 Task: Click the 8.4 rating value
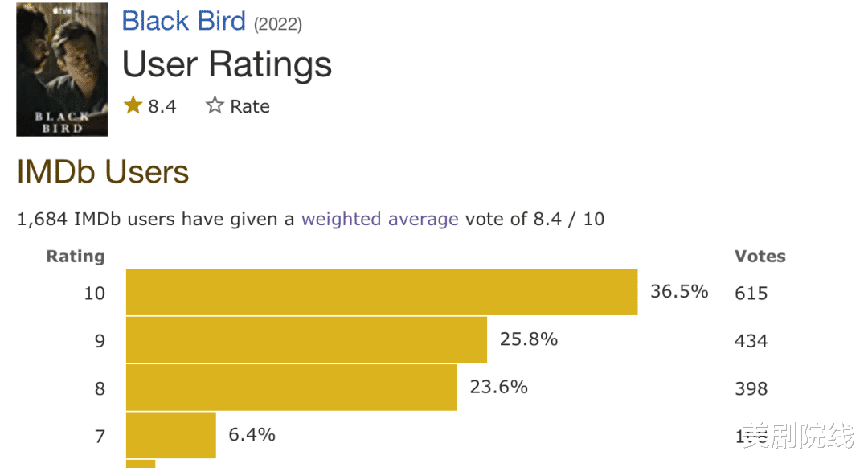pyautogui.click(x=162, y=106)
